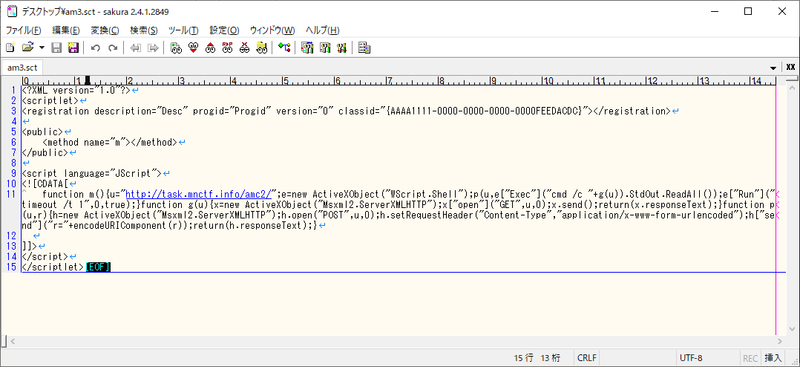The height and width of the screenshot is (367, 800).
Task: Expand the recent files dropdown arrow beside Open
Action: [41, 48]
